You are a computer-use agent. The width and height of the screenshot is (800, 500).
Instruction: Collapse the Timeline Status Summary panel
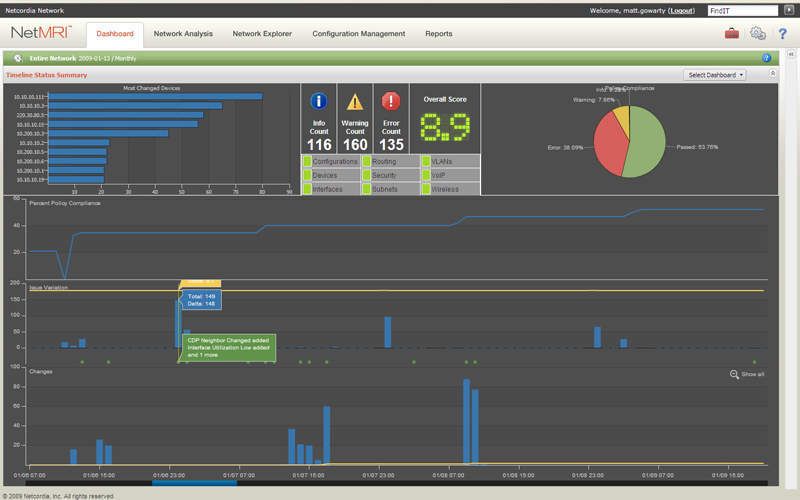pos(772,74)
